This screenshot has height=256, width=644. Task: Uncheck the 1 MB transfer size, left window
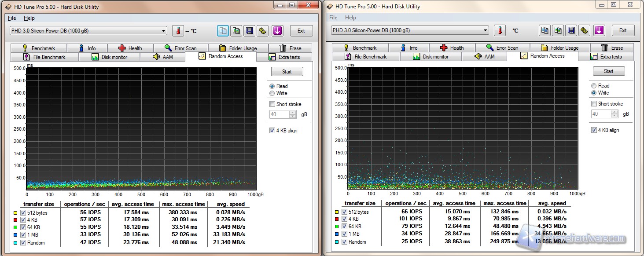pyautogui.click(x=23, y=234)
